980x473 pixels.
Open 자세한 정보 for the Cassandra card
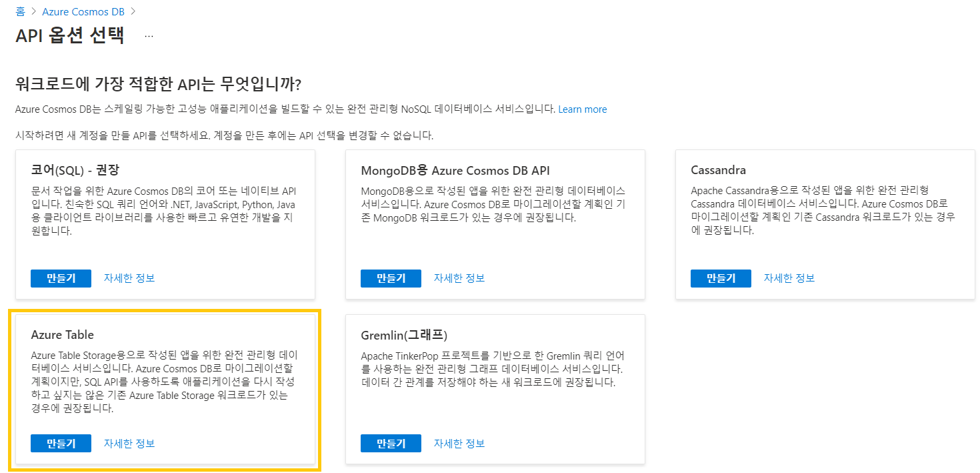click(789, 278)
